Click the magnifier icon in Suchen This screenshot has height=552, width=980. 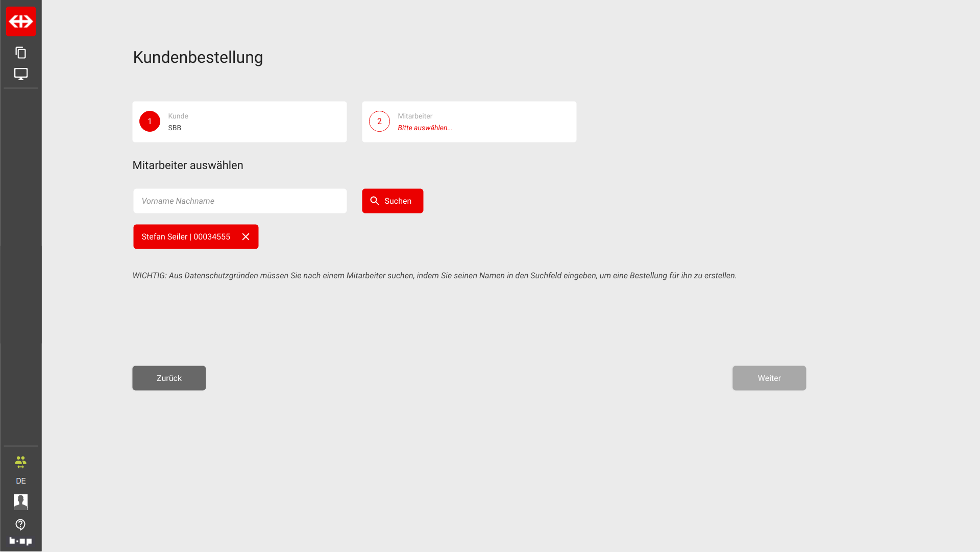click(x=375, y=201)
